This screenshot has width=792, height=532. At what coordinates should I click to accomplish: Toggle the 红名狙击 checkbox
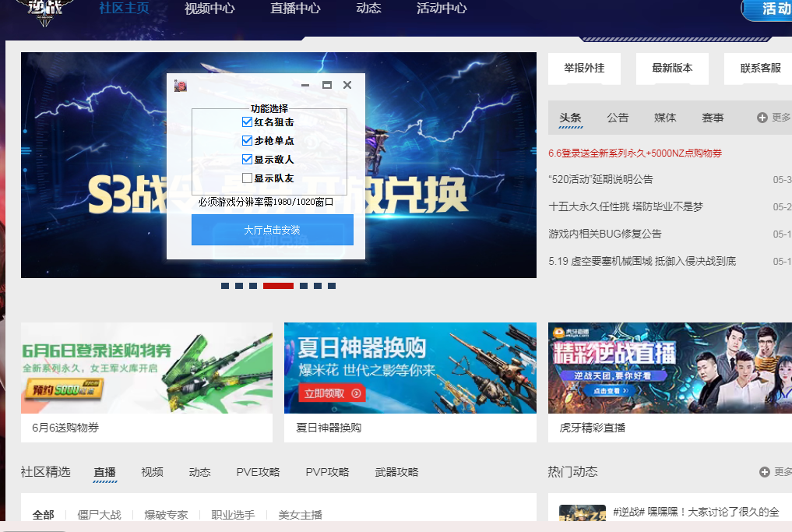(x=247, y=122)
